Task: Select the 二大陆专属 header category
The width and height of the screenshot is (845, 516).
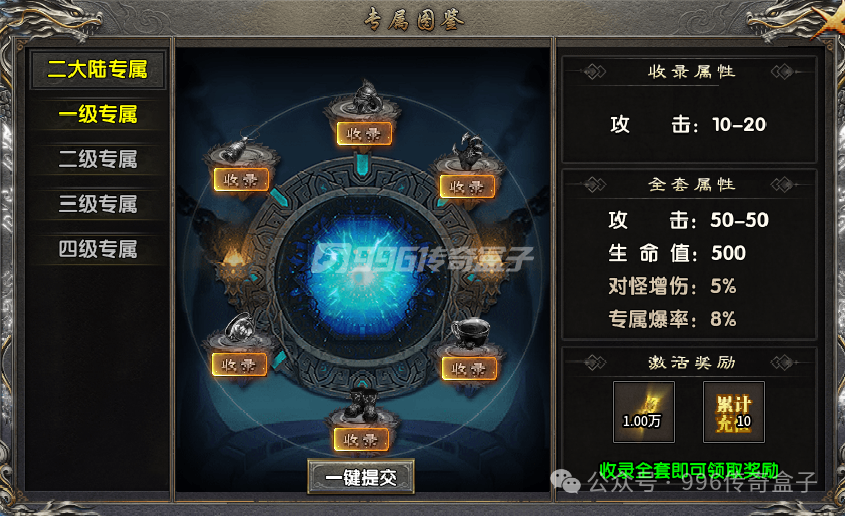Action: (x=98, y=69)
